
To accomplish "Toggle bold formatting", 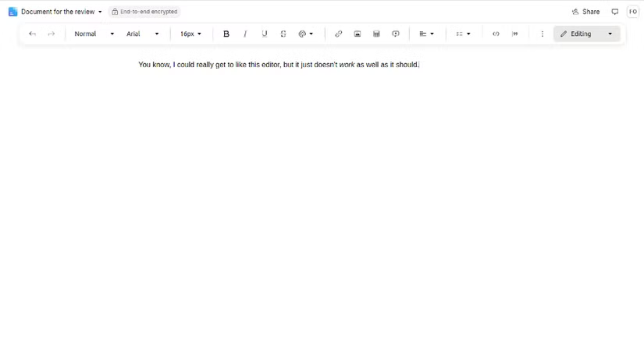I will (x=226, y=34).
